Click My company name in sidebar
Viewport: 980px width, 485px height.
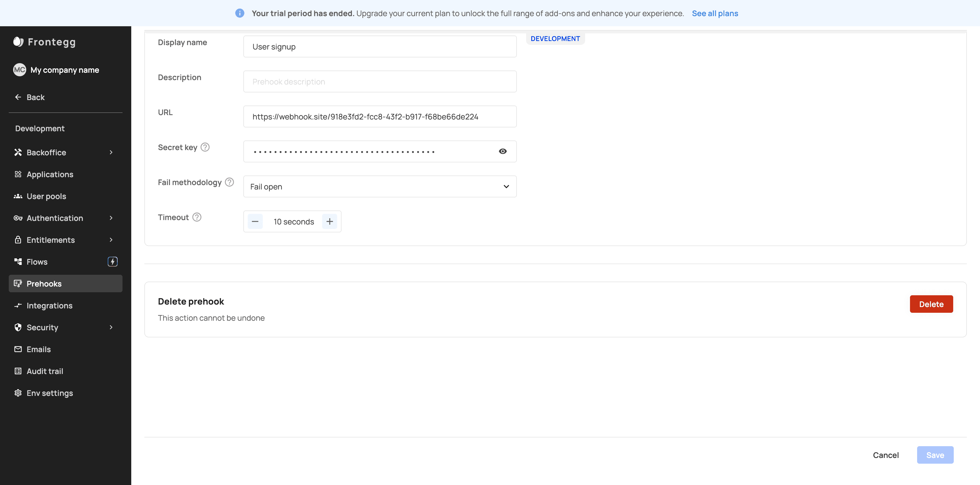tap(65, 70)
